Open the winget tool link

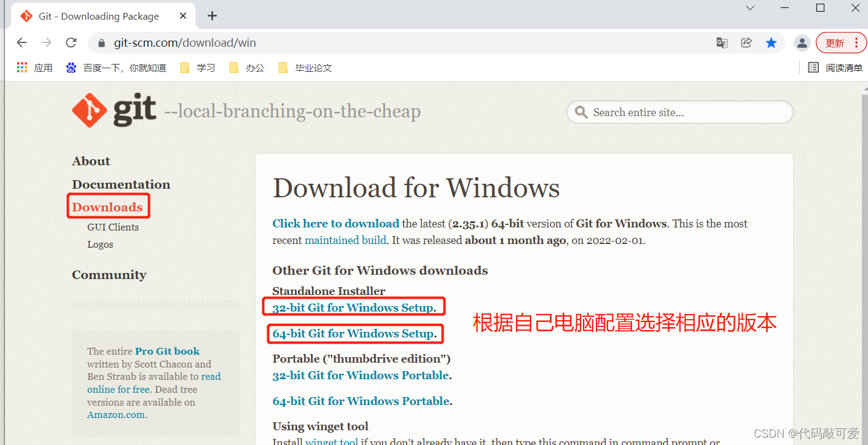(x=332, y=442)
